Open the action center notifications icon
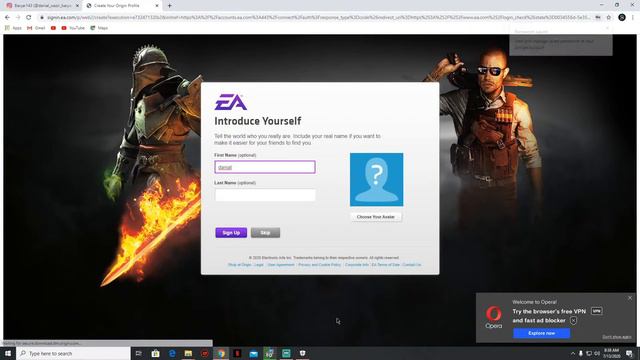Screen dimensions: 640x360 point(629,353)
